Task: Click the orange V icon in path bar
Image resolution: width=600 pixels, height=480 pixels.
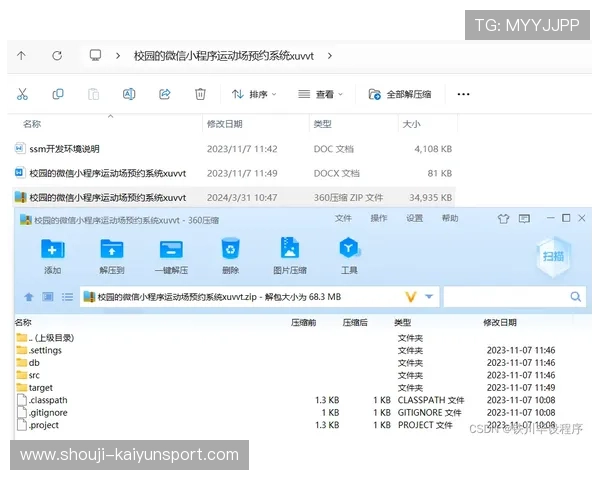Action: coord(411,297)
